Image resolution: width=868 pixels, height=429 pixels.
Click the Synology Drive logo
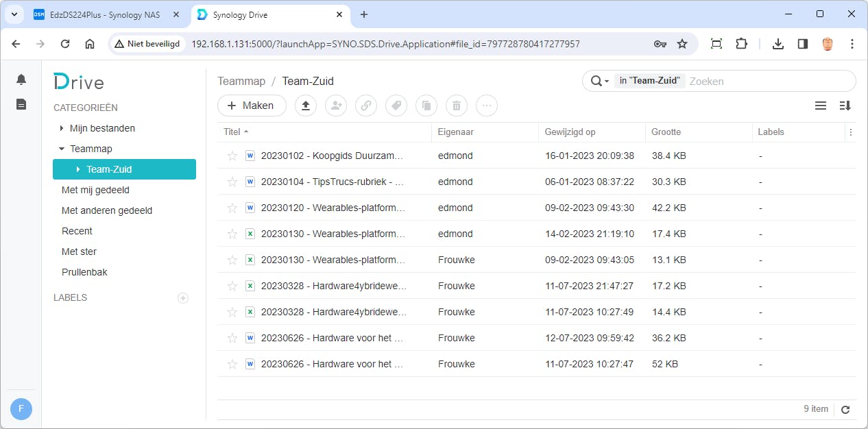pyautogui.click(x=79, y=82)
